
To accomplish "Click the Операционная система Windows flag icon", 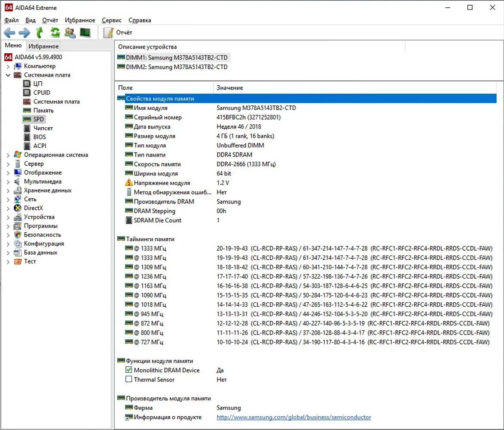I will point(18,155).
